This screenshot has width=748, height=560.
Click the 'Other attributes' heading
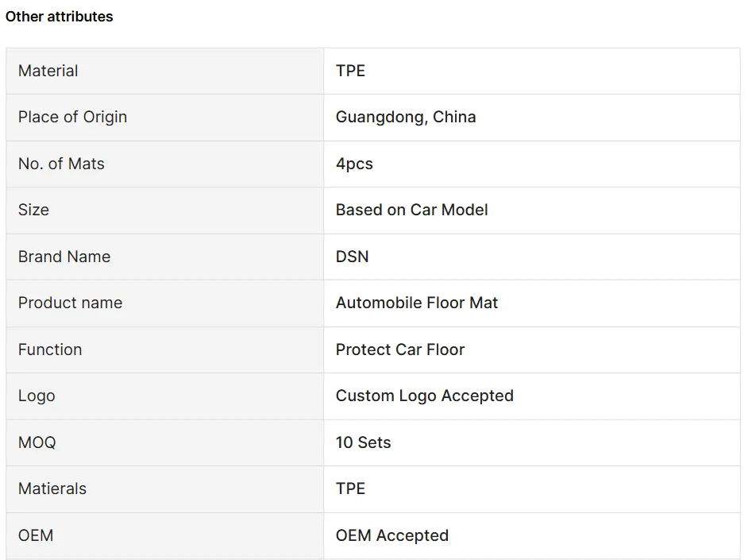[x=60, y=17]
